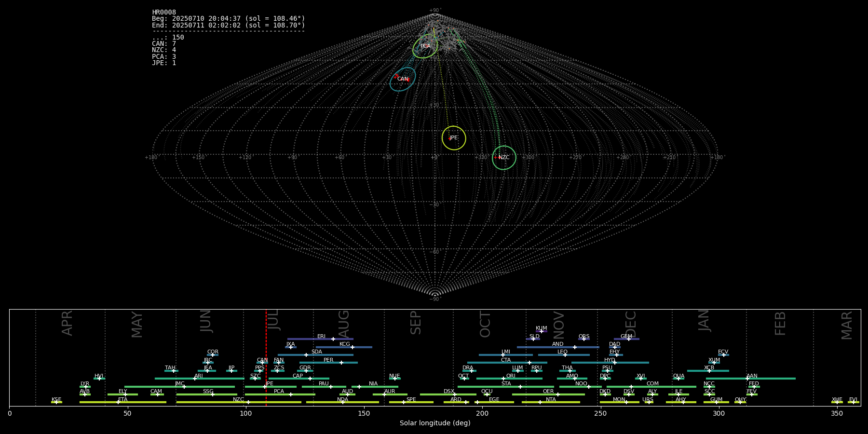This screenshot has height=434, width=868.
Task: Select the NZC radiant circle on sky map
Action: (504, 158)
